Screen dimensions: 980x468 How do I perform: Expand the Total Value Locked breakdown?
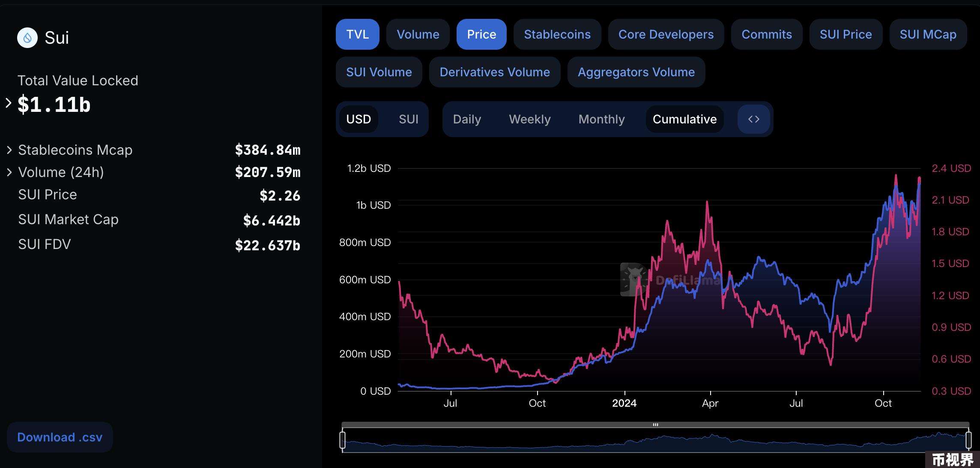[8, 103]
